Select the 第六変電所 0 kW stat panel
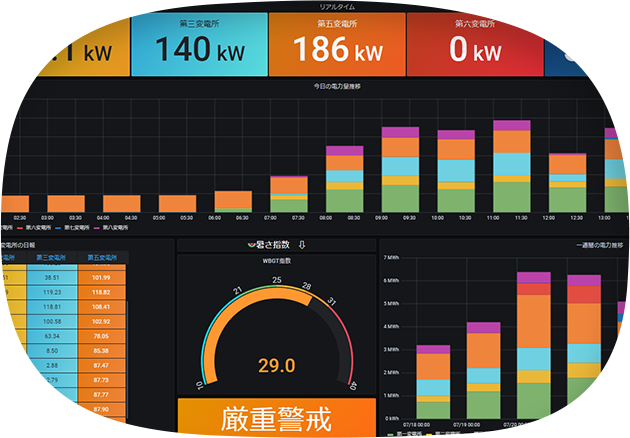 [x=474, y=43]
